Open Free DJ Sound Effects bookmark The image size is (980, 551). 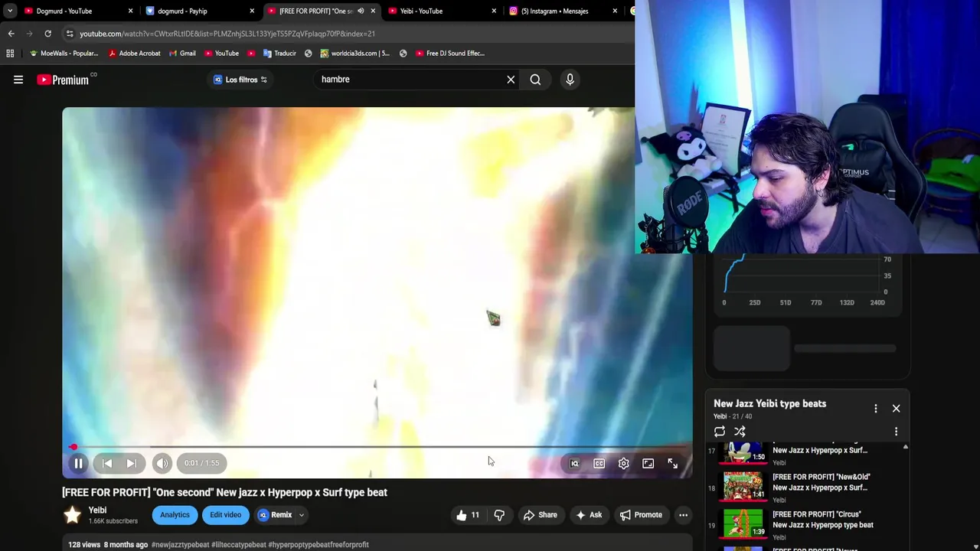449,54
